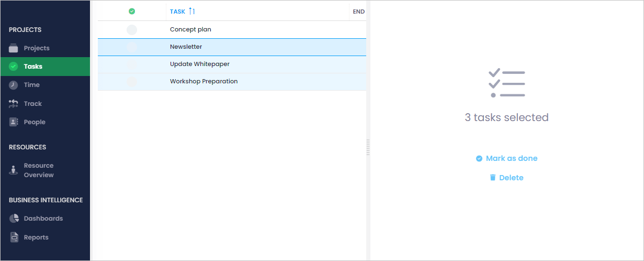Click the Projects folder icon
The height and width of the screenshot is (261, 644).
pyautogui.click(x=14, y=48)
